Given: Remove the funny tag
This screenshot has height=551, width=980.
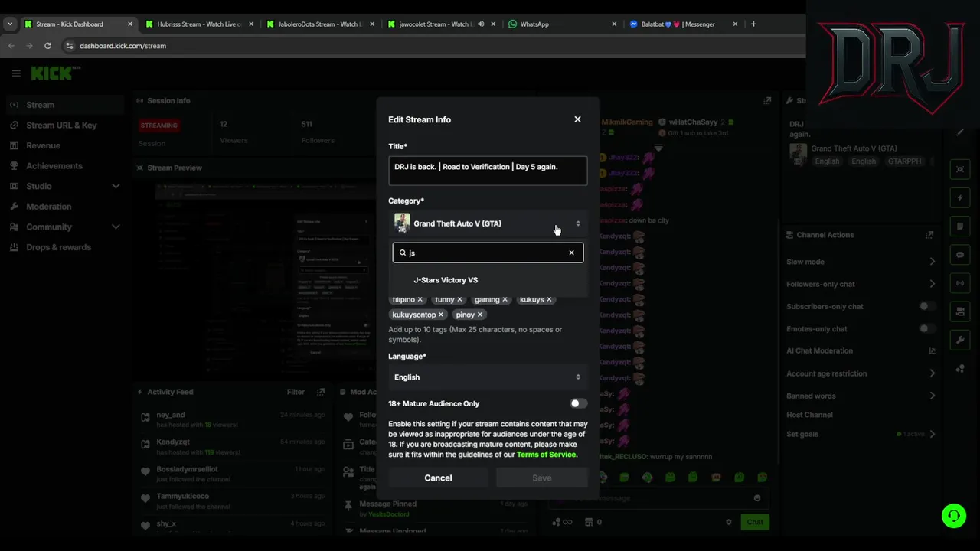Looking at the screenshot, I should pyautogui.click(x=459, y=299).
